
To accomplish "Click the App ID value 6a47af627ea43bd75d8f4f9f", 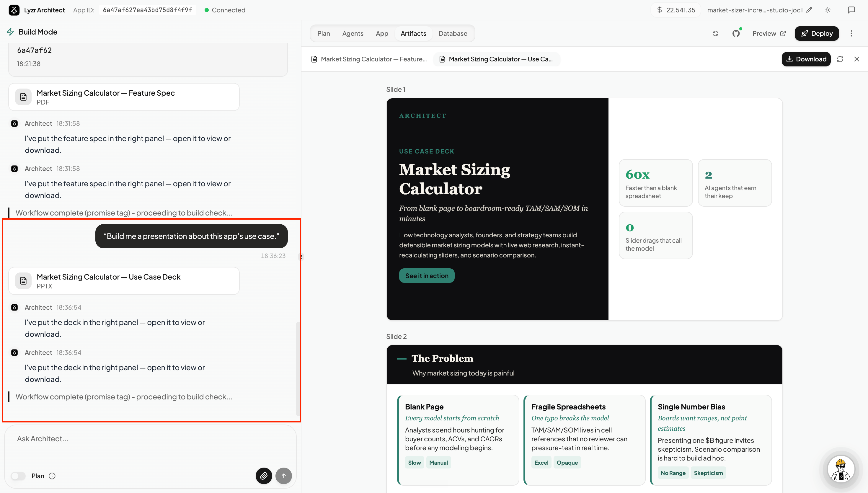I will tap(147, 10).
